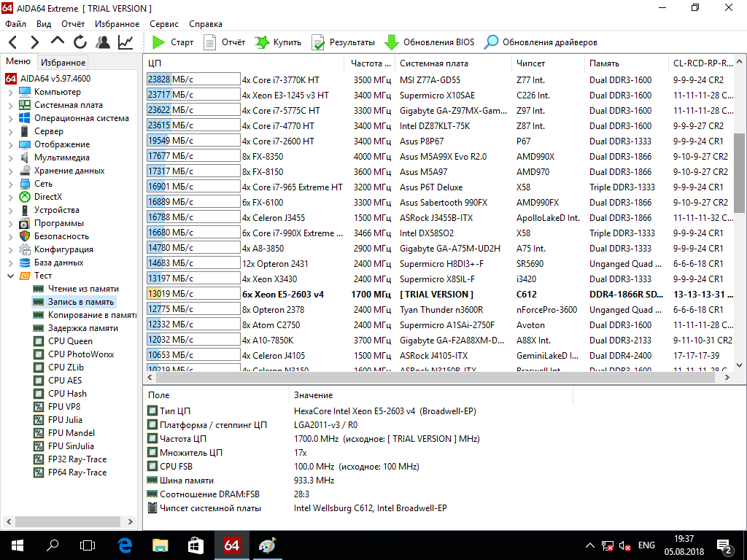Open the graph chart toolbar icon
Image resolution: width=747 pixels, height=560 pixels.
(x=125, y=42)
